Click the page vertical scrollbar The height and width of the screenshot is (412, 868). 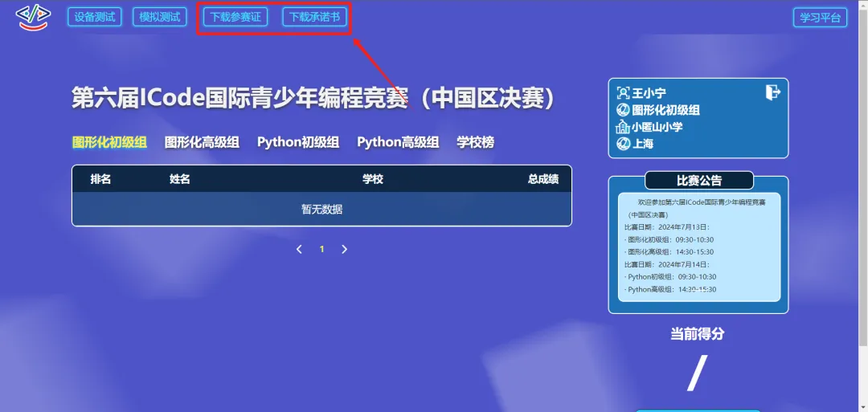[x=863, y=206]
